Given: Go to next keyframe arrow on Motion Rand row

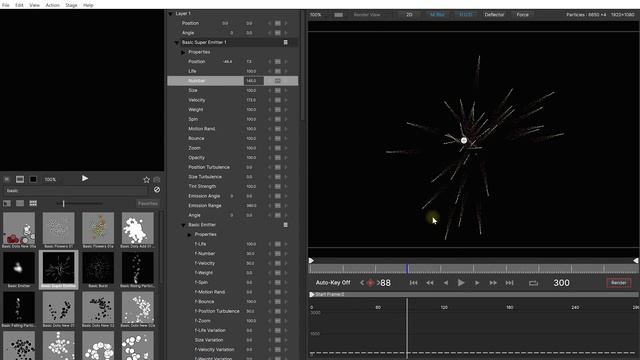Looking at the screenshot, I should point(286,129).
